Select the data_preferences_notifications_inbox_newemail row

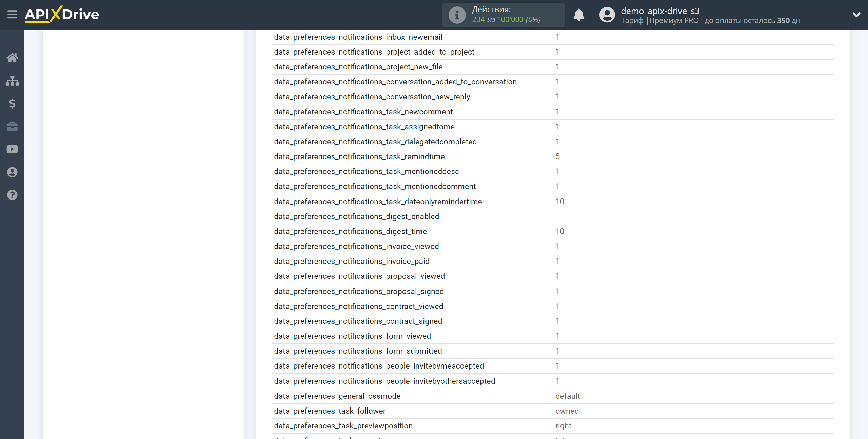point(553,37)
